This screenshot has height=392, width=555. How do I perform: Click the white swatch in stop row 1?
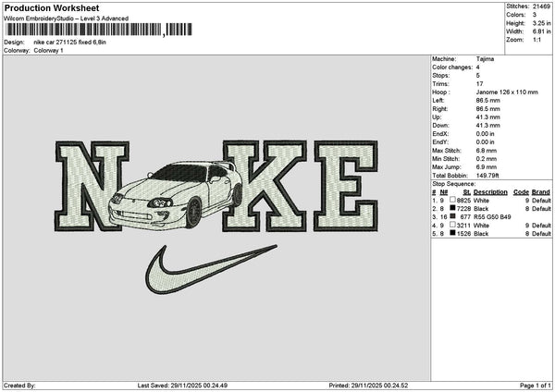pos(452,200)
